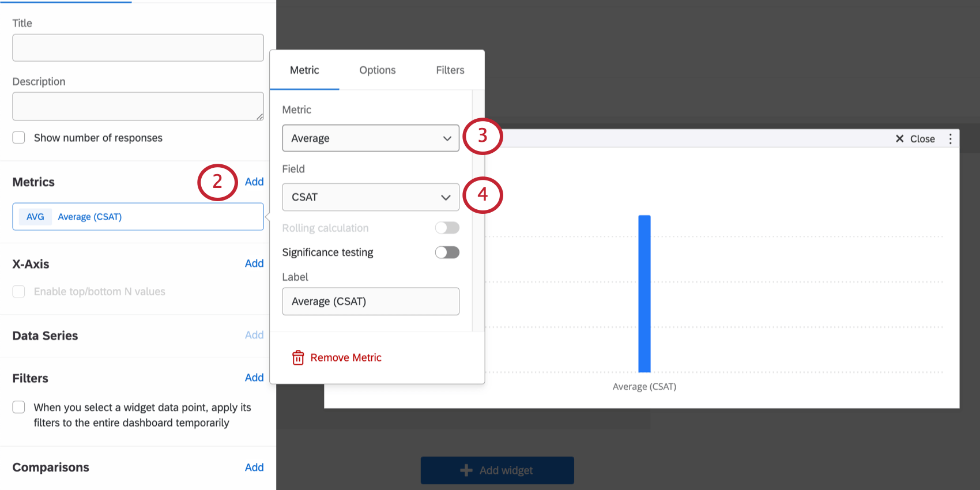
Task: Open the Average metric dropdown
Action: (x=371, y=138)
